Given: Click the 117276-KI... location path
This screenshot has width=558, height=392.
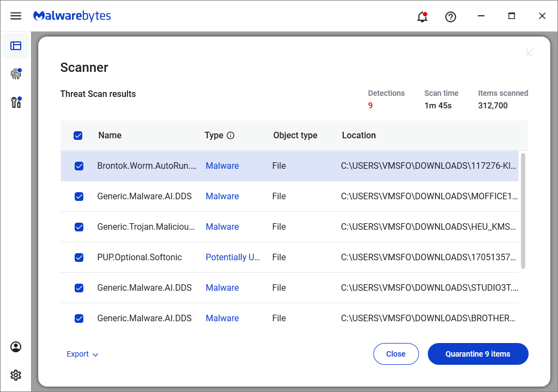Looking at the screenshot, I should click(x=428, y=166).
